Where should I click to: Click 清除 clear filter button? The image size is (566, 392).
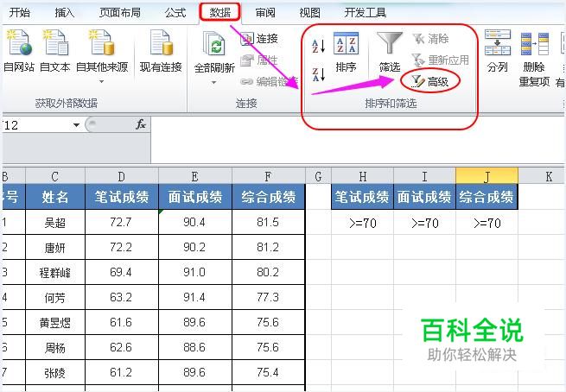pos(430,38)
